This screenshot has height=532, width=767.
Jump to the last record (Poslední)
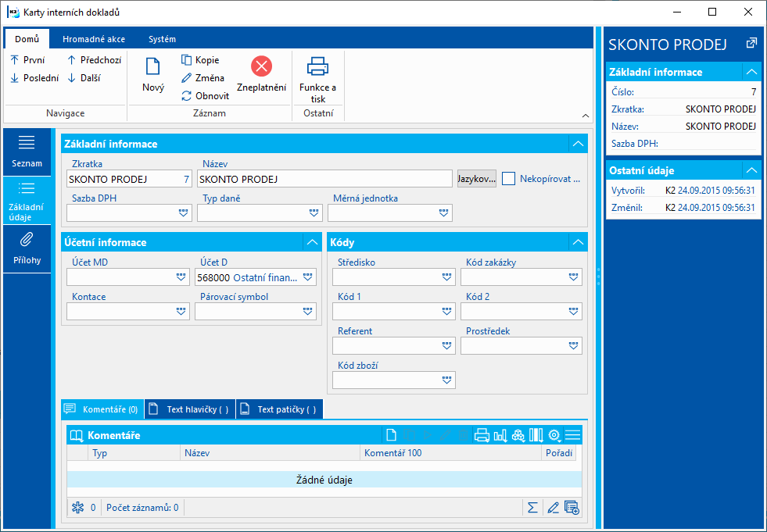coord(34,78)
